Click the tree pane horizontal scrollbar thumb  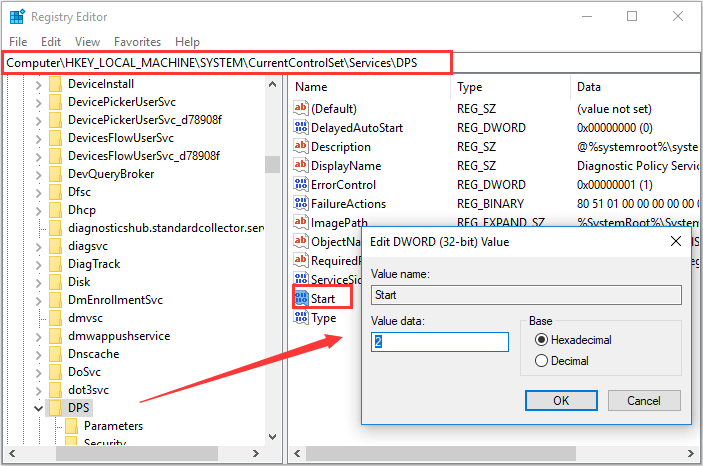[x=137, y=453]
